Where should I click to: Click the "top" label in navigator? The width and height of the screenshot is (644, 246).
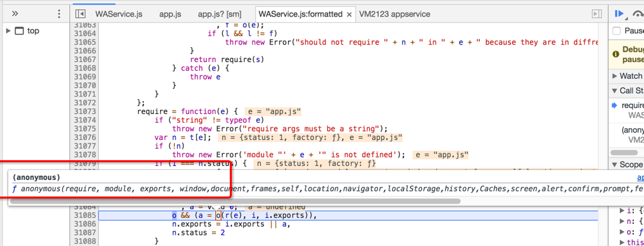click(x=33, y=31)
